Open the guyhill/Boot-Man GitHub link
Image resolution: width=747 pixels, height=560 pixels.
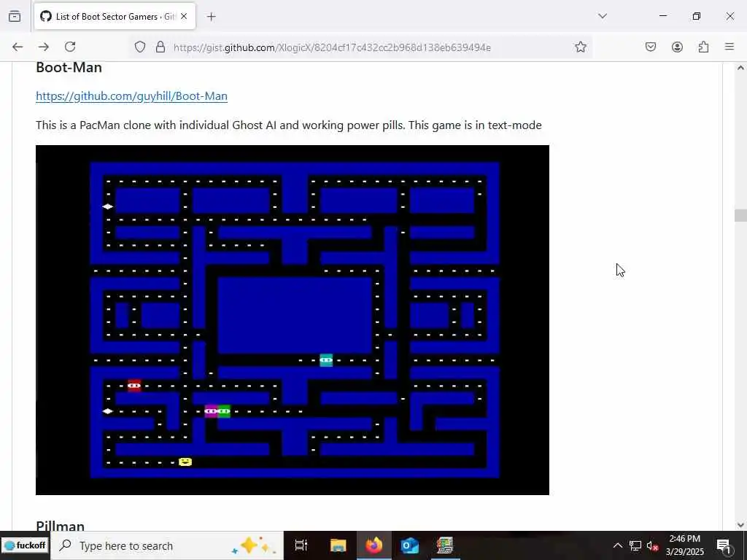131,96
